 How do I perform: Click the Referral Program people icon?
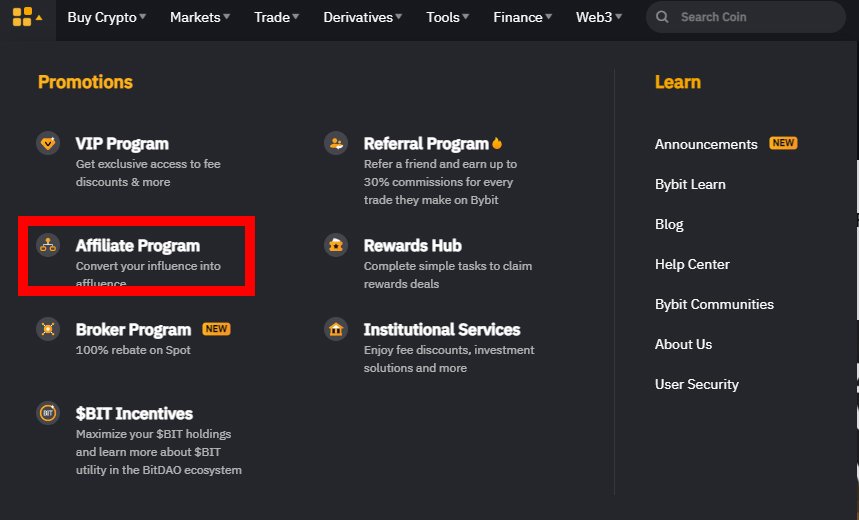pyautogui.click(x=336, y=144)
